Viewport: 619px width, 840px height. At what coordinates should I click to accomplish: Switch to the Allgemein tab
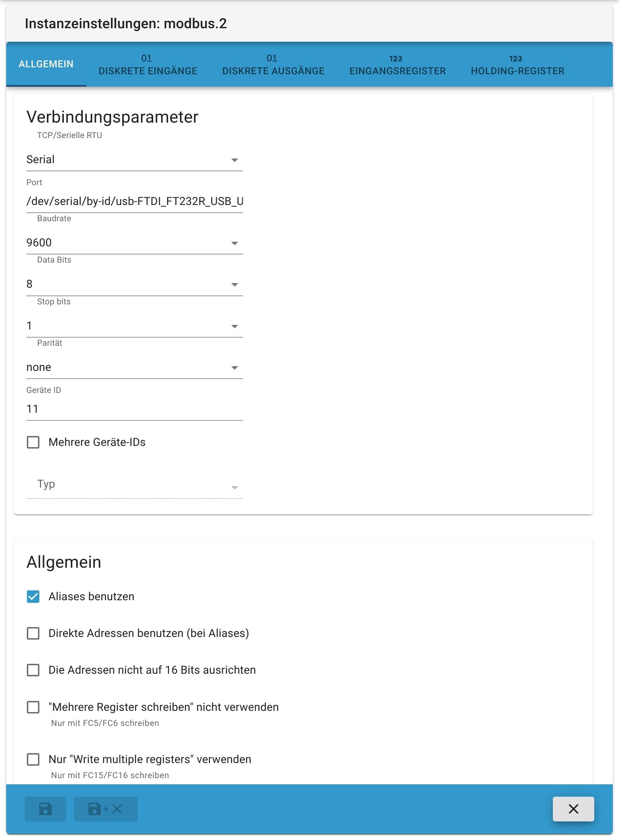tap(46, 64)
